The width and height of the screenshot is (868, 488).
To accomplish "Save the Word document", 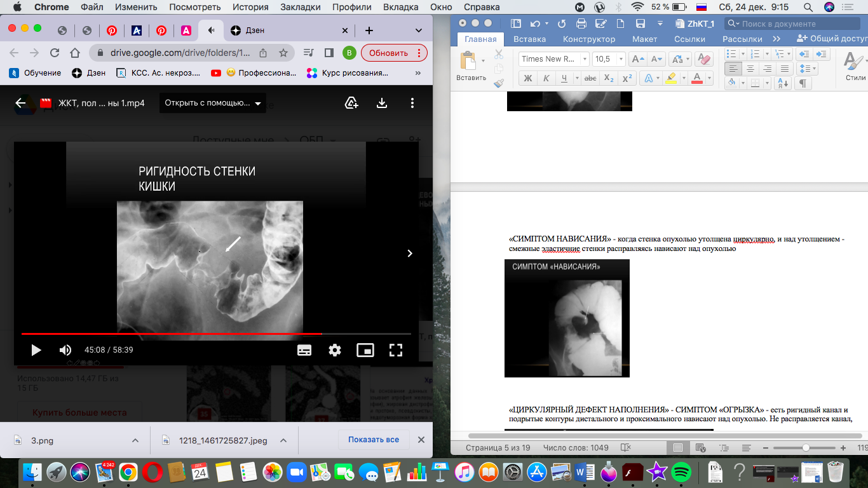I will tap(641, 24).
